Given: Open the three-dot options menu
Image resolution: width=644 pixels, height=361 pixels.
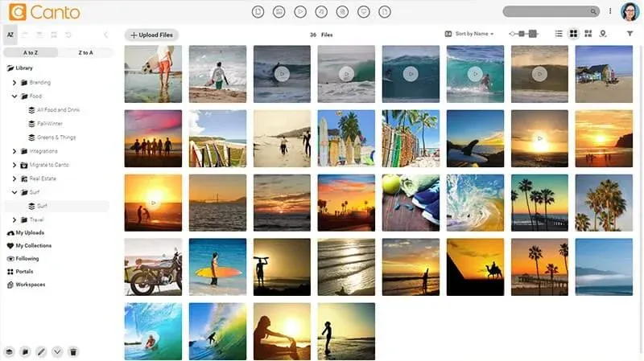Looking at the screenshot, I should point(610,11).
